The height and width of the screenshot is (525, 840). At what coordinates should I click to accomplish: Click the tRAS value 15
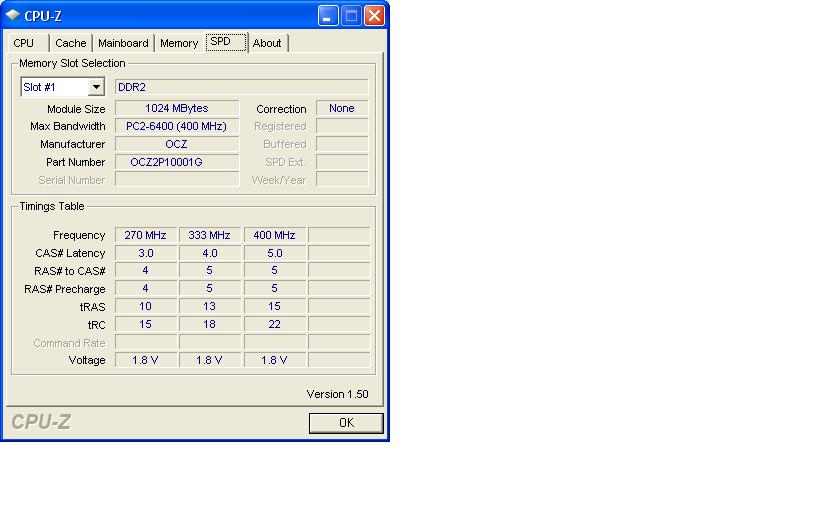pos(274,306)
